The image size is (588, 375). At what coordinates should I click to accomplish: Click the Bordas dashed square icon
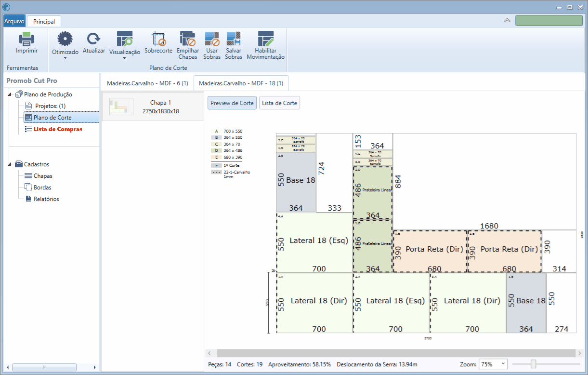[28, 187]
